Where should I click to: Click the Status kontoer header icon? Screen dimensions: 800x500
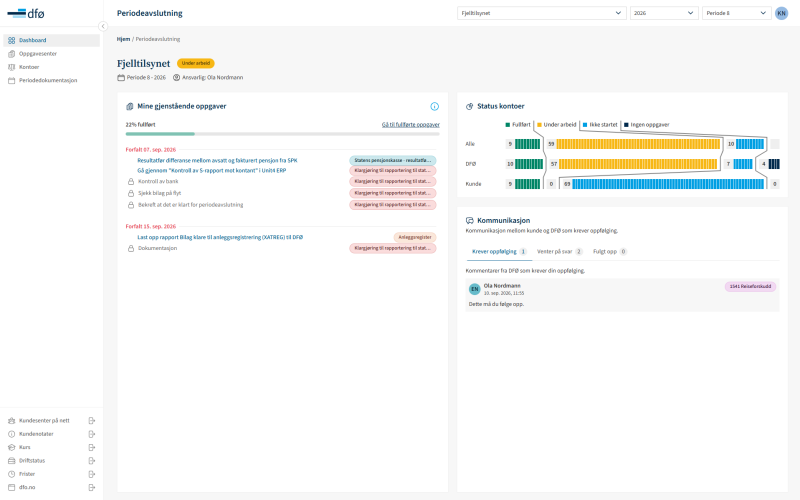click(469, 106)
